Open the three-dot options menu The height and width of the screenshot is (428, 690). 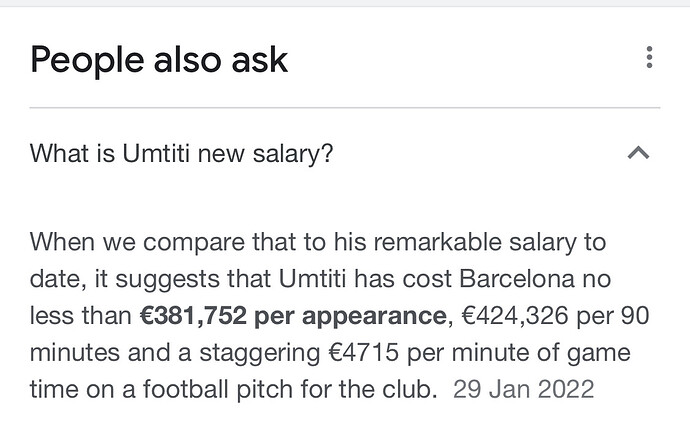[649, 58]
